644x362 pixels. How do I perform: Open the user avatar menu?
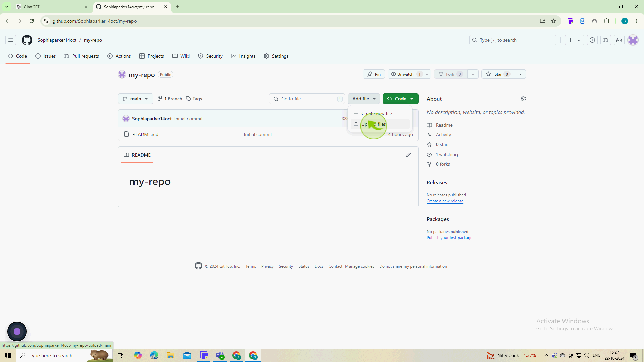coord(633,40)
